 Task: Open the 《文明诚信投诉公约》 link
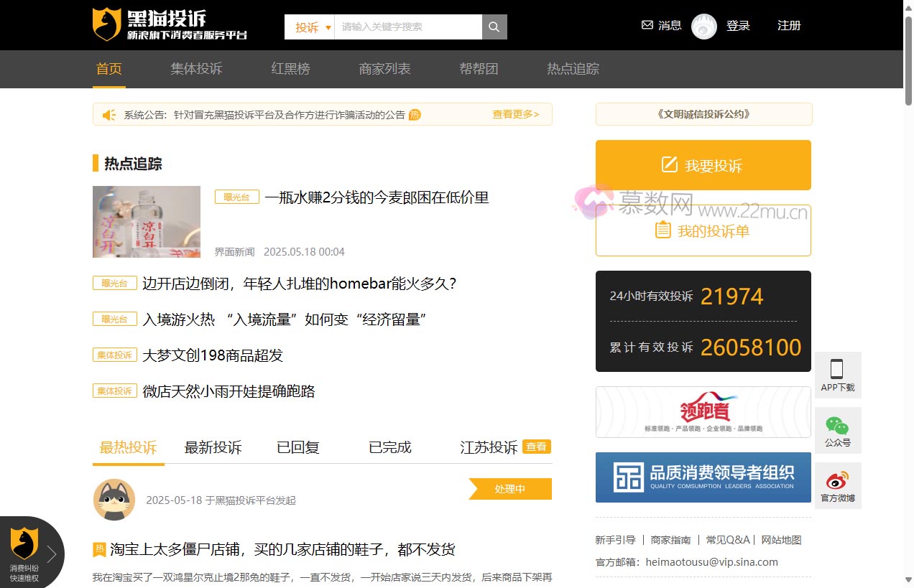tap(703, 114)
